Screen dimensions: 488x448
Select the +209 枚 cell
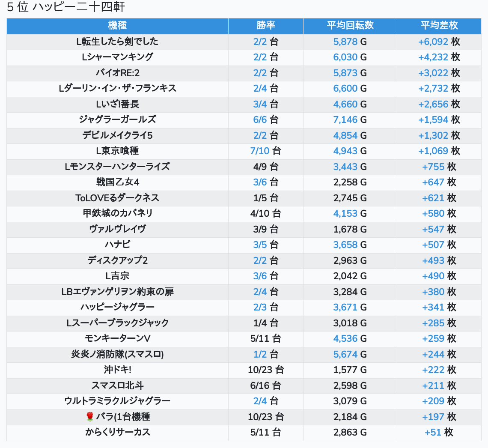(x=439, y=401)
